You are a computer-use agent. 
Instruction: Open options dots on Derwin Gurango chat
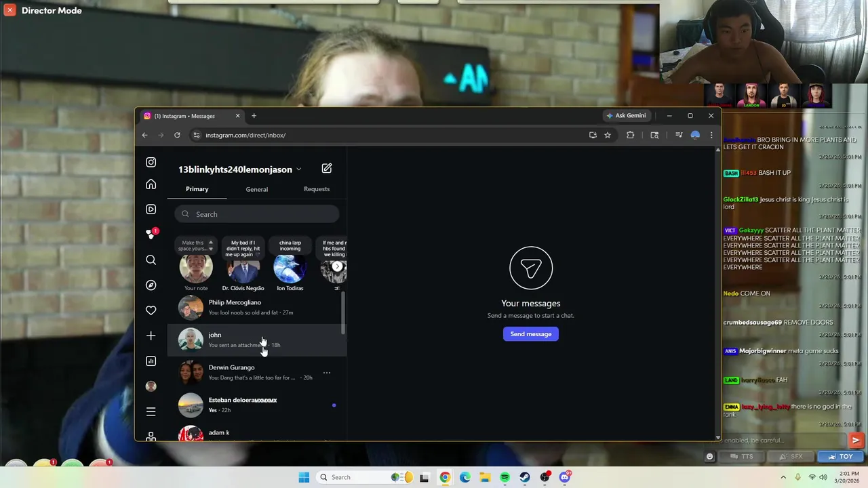pos(327,373)
